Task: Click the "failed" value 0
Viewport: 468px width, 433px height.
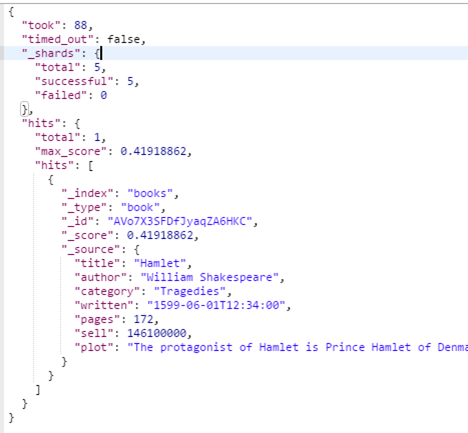Action: [x=104, y=95]
